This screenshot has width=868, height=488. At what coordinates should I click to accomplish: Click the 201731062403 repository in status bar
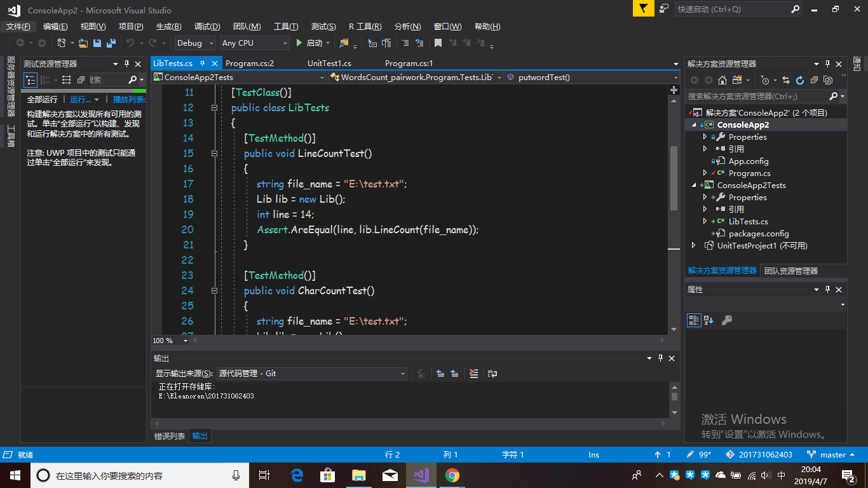(759, 454)
